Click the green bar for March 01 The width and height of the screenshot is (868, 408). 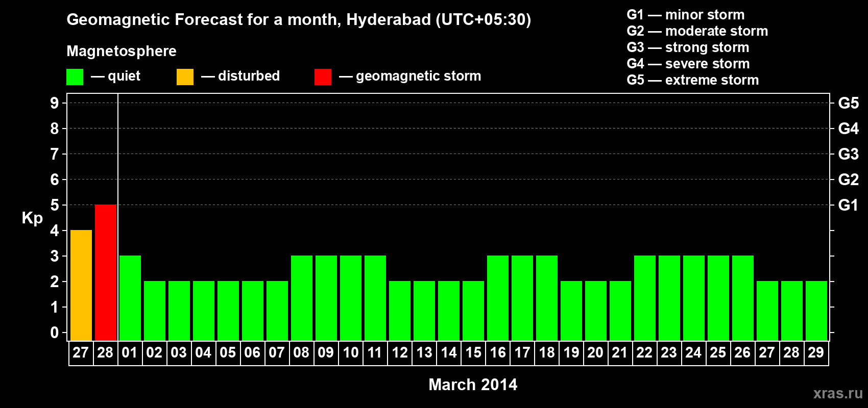coord(130,298)
